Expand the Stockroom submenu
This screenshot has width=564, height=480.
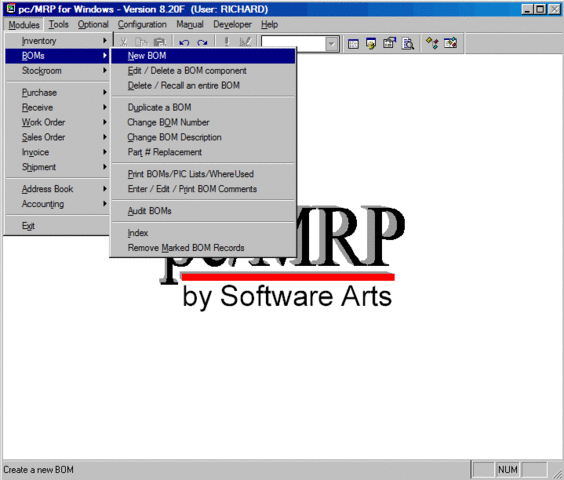58,71
